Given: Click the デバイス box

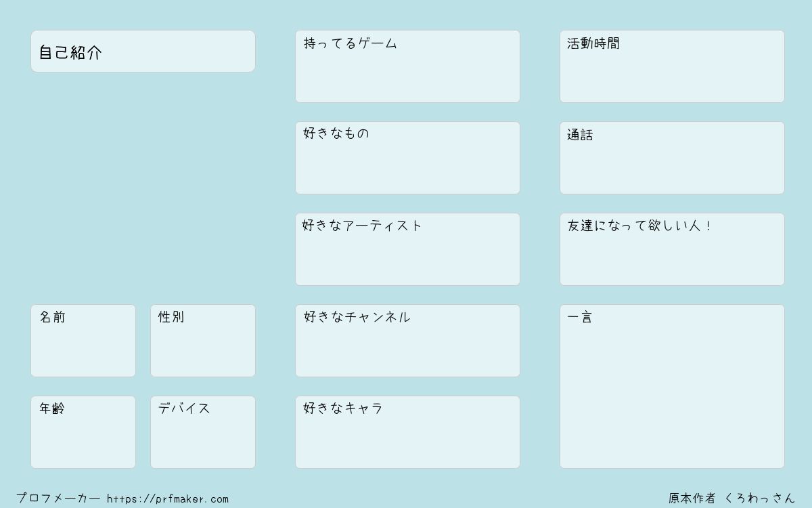Looking at the screenshot, I should (x=203, y=432).
